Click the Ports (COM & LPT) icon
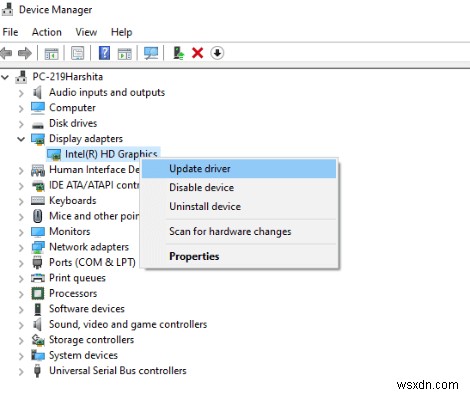 pyautogui.click(x=38, y=263)
